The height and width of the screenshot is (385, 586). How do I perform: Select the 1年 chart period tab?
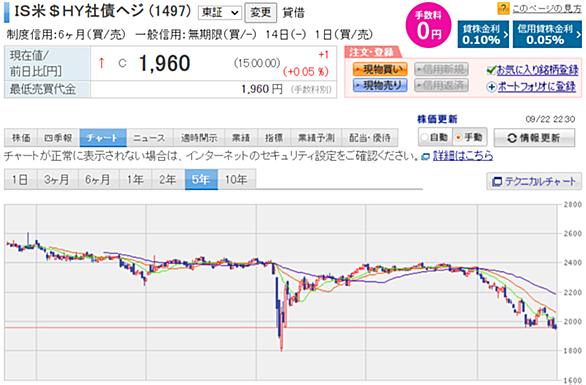(x=135, y=179)
